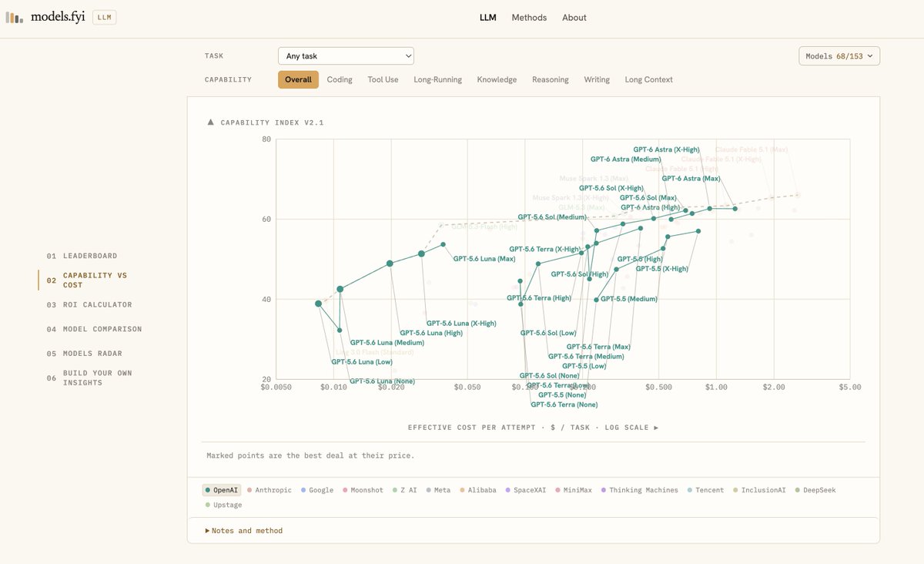Toggle the Thinking Machines legend filter
Viewport: 924px width, 564px height.
(x=640, y=490)
